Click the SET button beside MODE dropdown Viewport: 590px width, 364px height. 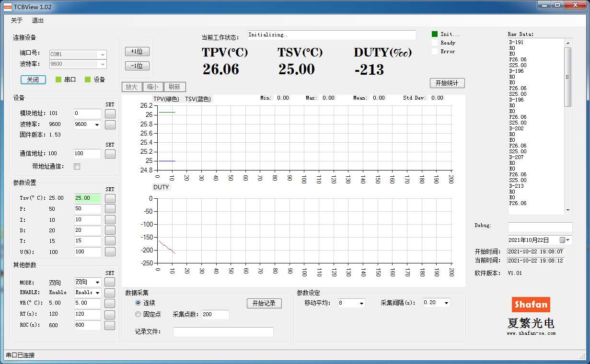tap(110, 282)
